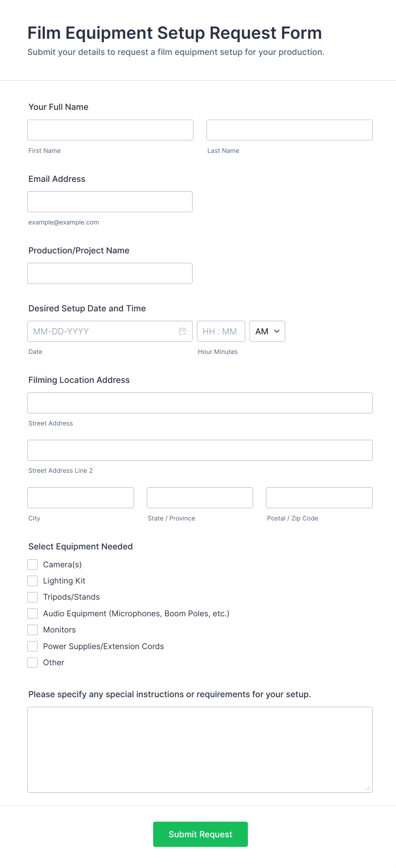This screenshot has width=396, height=868.
Task: Focus the First Name input field
Action: tap(110, 130)
